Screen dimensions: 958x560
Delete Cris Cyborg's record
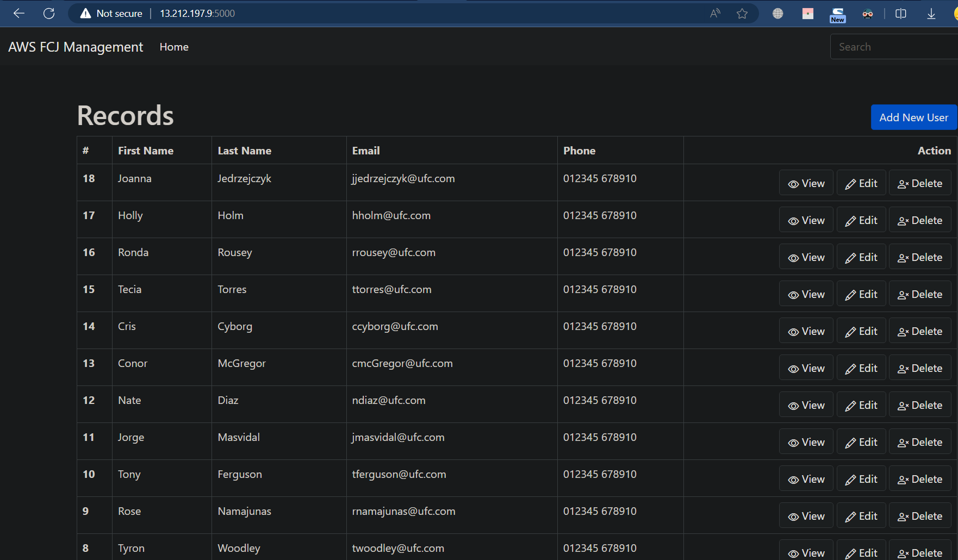(x=920, y=331)
